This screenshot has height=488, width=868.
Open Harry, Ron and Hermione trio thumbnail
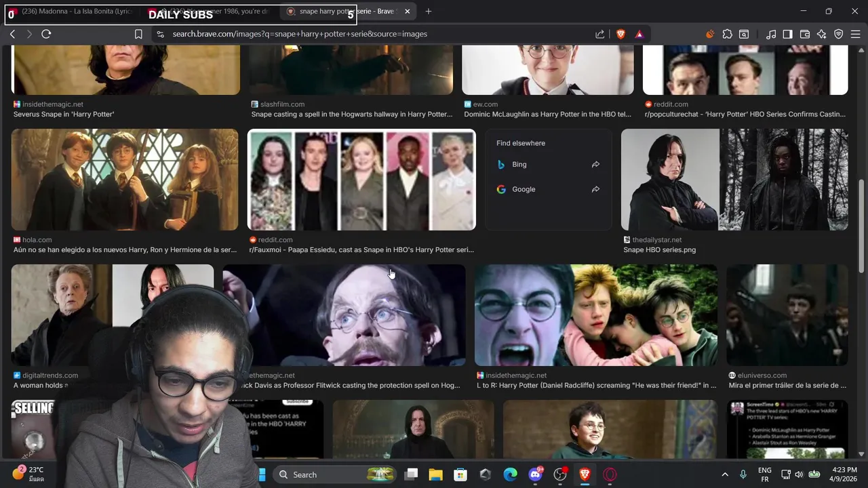(125, 180)
